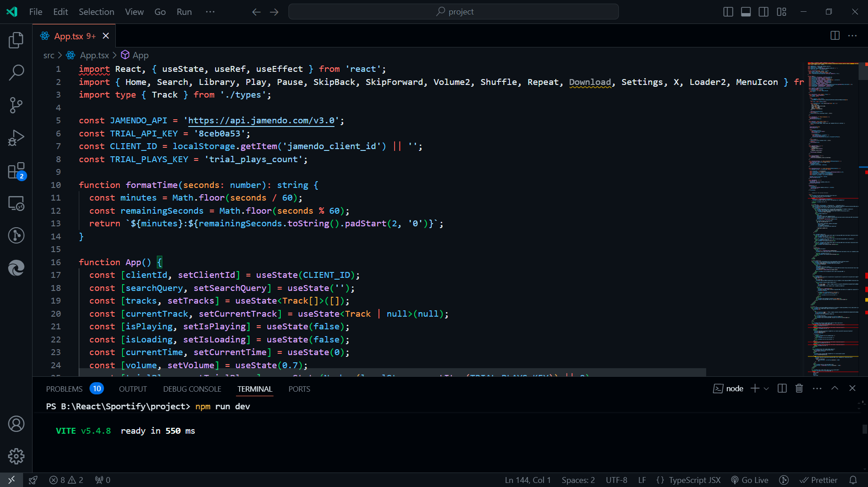
Task: Click the code minimap overview
Action: [x=833, y=219]
